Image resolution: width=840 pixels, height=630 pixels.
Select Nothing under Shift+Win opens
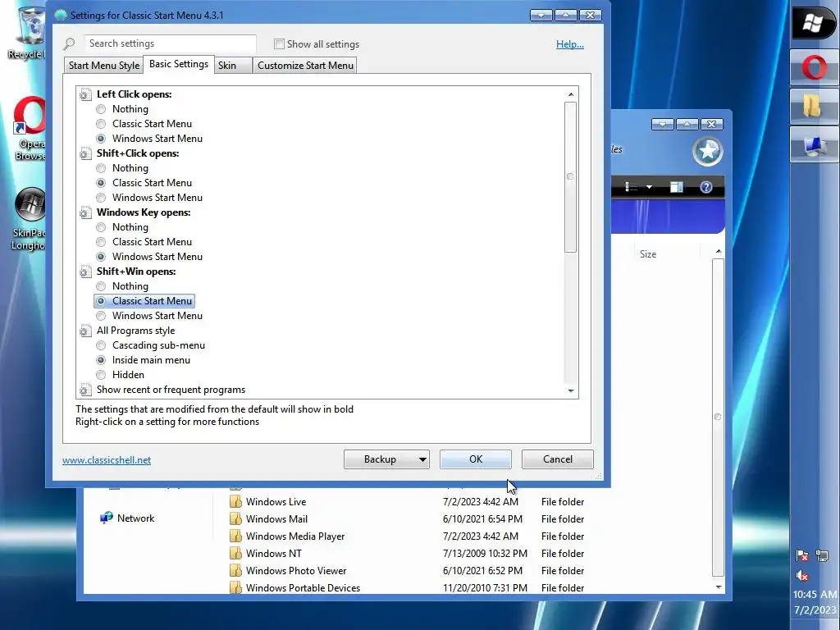(x=101, y=286)
